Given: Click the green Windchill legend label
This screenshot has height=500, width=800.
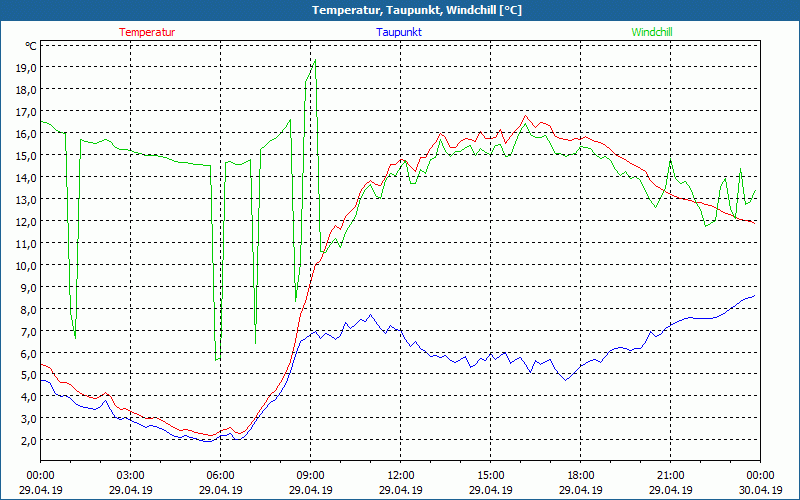Looking at the screenshot, I should point(652,32).
